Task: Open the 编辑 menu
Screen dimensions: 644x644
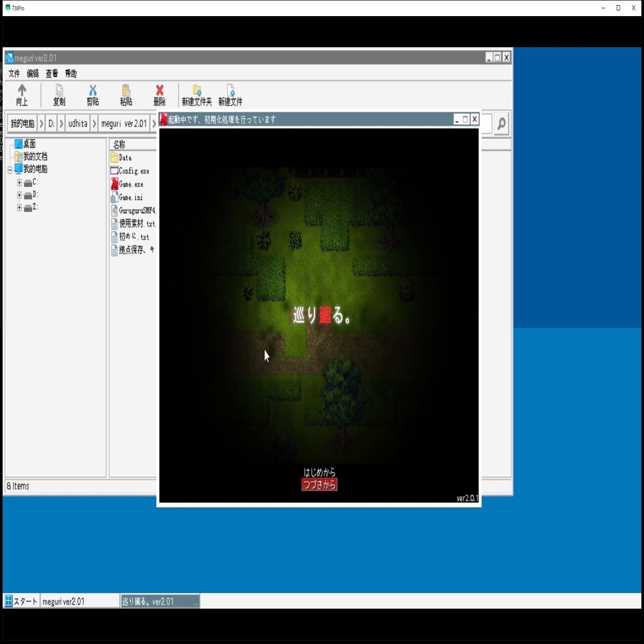Action: coord(33,73)
